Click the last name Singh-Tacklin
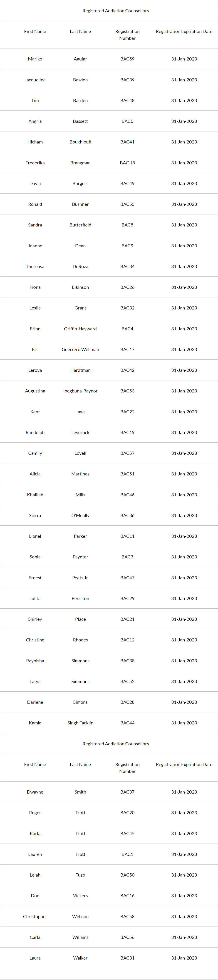Viewport: 218px width, 980px height. pyautogui.click(x=80, y=723)
